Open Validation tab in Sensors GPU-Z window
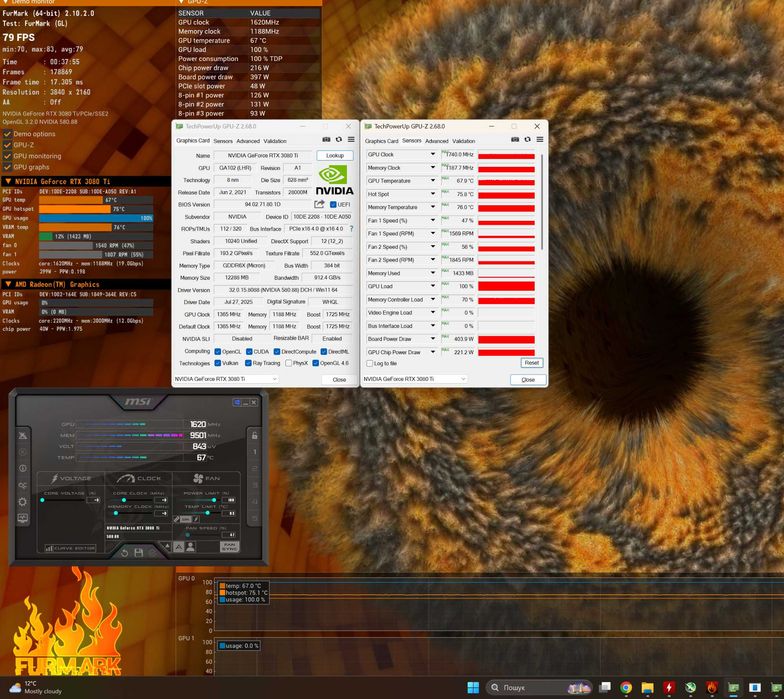The width and height of the screenshot is (784, 699). tap(464, 141)
